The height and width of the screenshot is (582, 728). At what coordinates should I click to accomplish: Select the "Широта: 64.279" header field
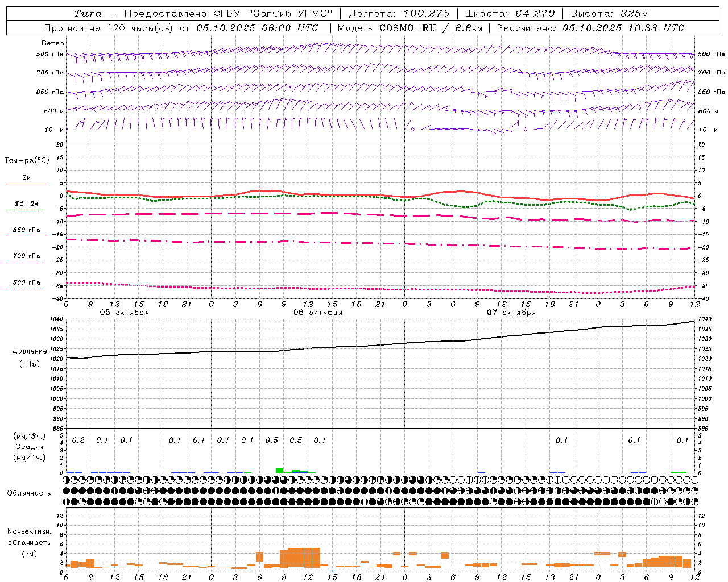click(x=510, y=14)
